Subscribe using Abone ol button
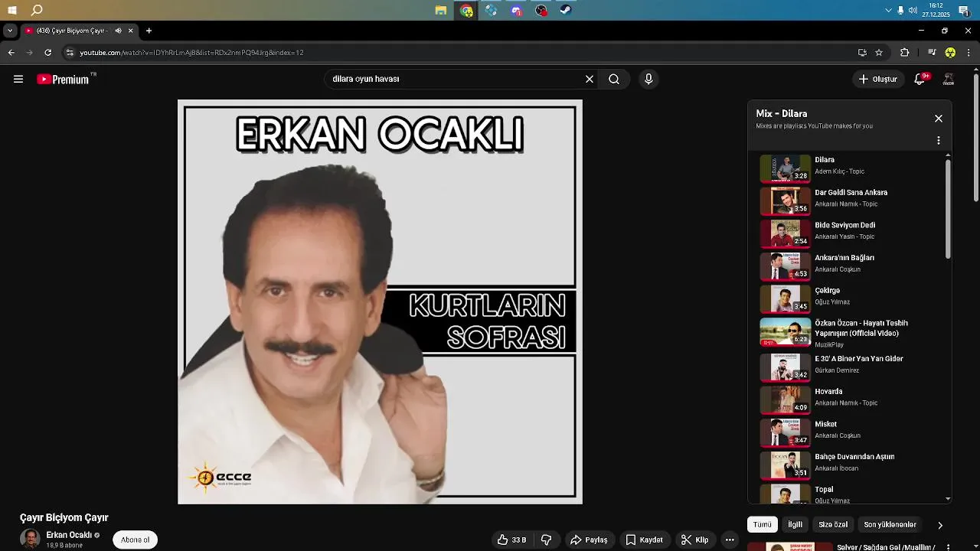 pyautogui.click(x=136, y=540)
